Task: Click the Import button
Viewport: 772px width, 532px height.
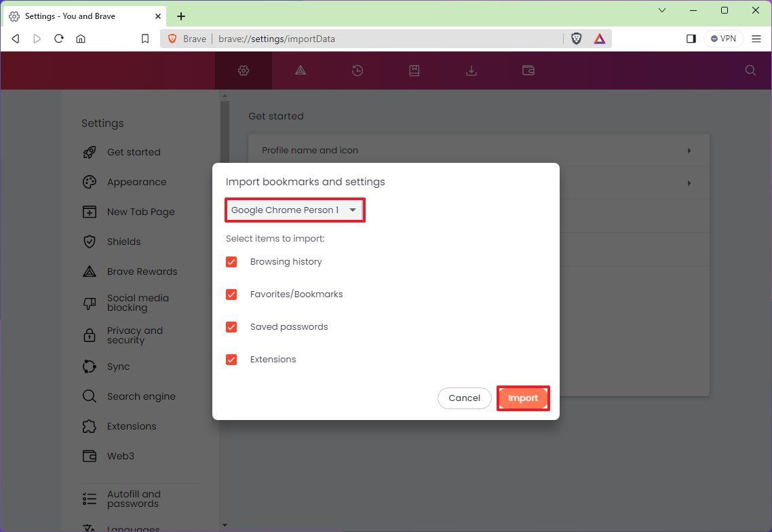Action: (x=523, y=398)
